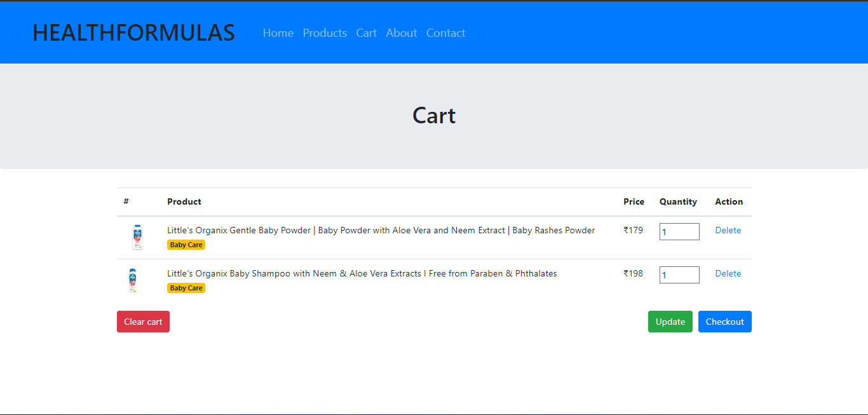Open the Home navigation menu item

tap(278, 33)
